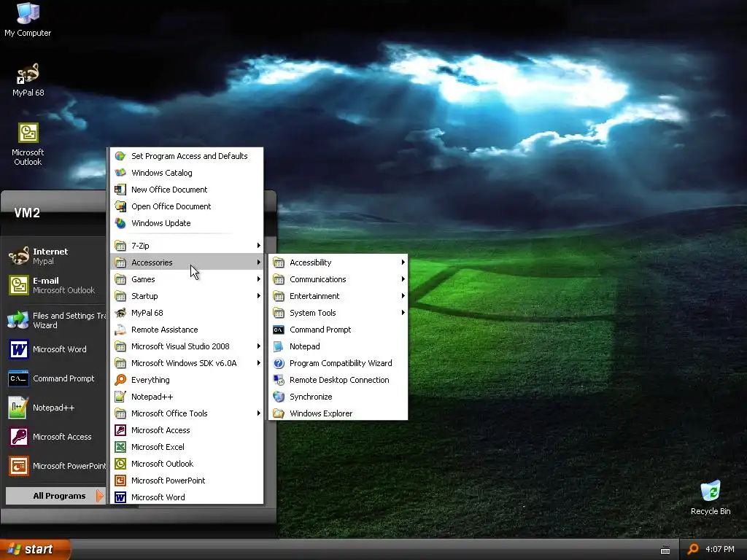This screenshot has height=560, width=747.
Task: Click the Microsoft Excel icon in programs list
Action: tap(120, 447)
